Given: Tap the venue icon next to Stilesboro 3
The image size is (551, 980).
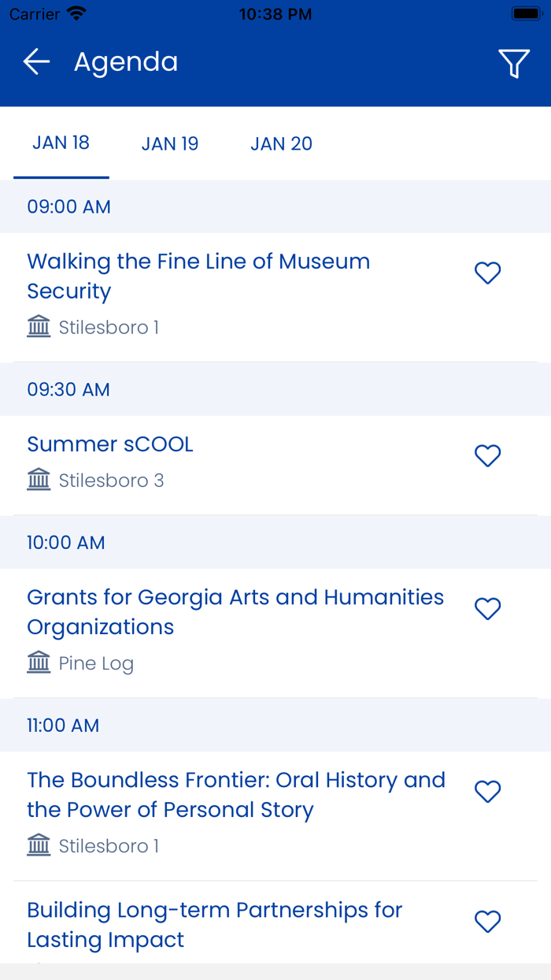Looking at the screenshot, I should (x=39, y=480).
